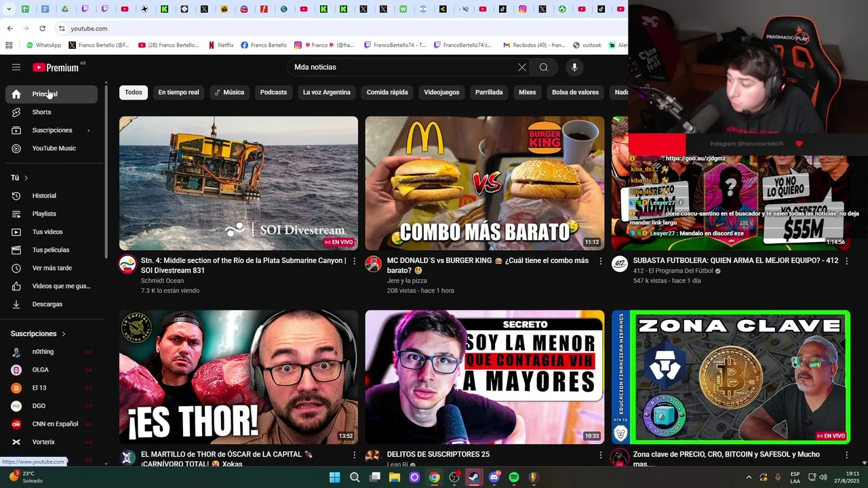Open Vorterix subscription channel
Viewport: 868px width, 488px height.
coord(52,442)
